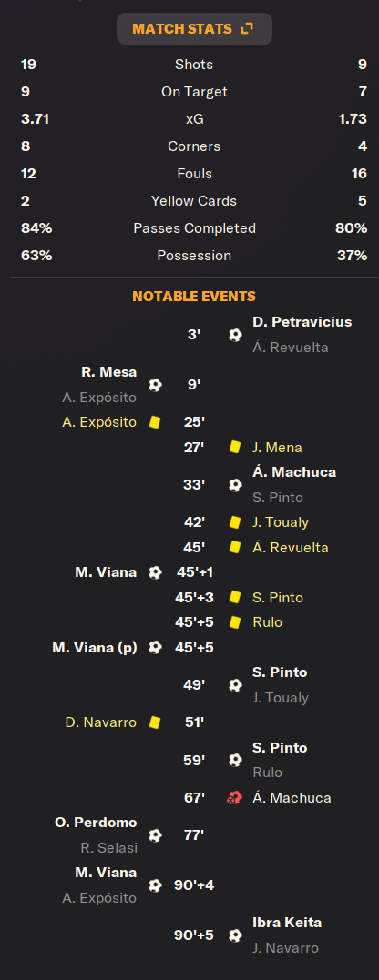
Task: Click Rulo's yellow card entry name
Action: pyautogui.click(x=268, y=622)
